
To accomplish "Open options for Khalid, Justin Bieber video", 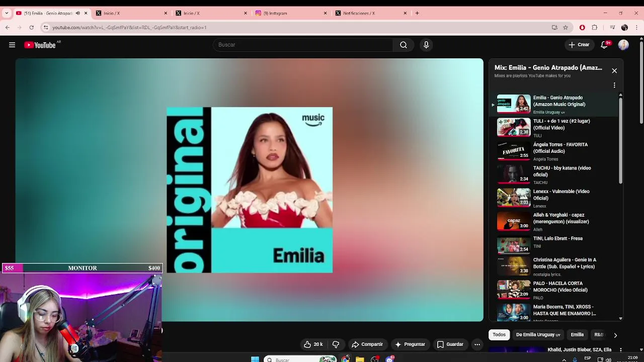I will (620, 350).
